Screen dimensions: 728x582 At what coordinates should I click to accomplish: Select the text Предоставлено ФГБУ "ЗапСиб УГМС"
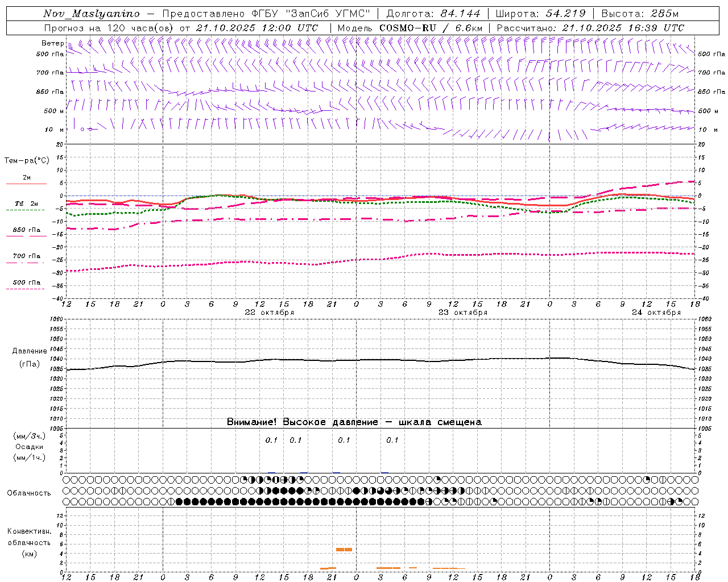click(x=267, y=14)
